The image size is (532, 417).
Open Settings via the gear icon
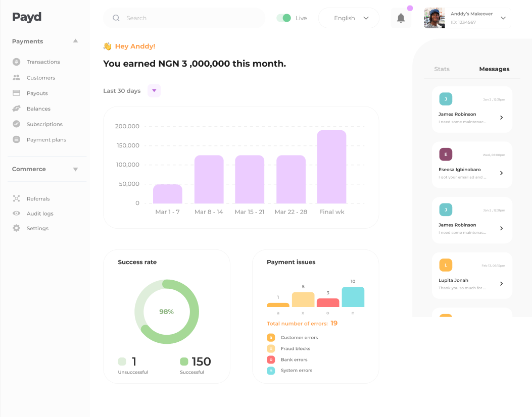click(x=16, y=228)
